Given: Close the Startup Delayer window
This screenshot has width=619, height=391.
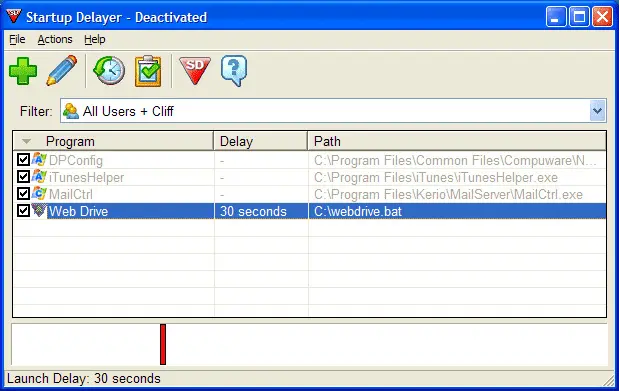Looking at the screenshot, I should pos(603,17).
